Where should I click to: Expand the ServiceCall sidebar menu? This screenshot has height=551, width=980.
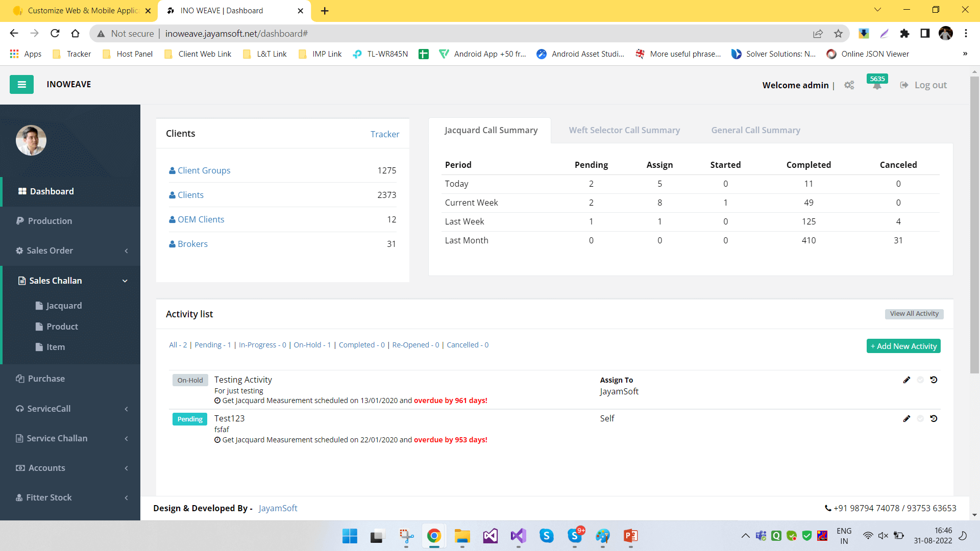click(x=70, y=409)
